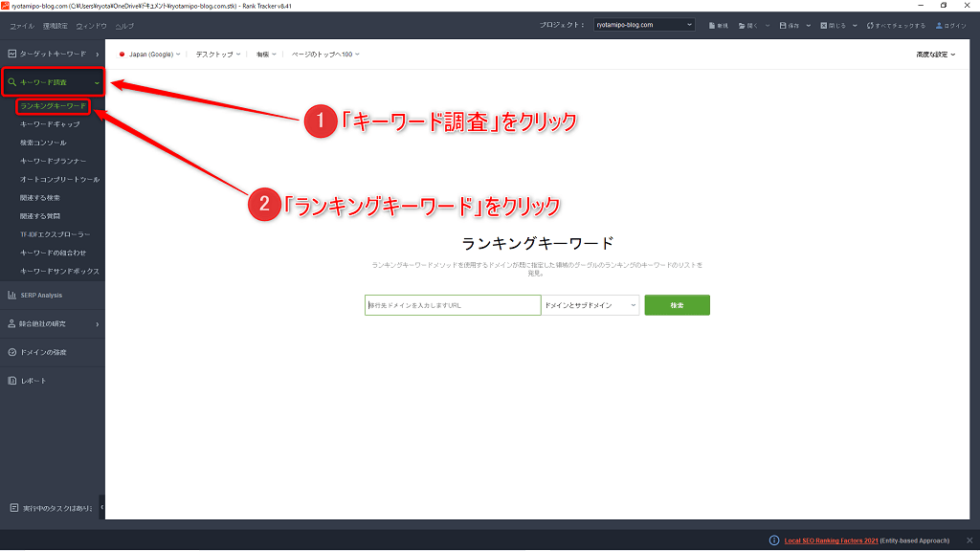980x551 pixels.
Task: Open the ファイル menu
Action: 21,25
